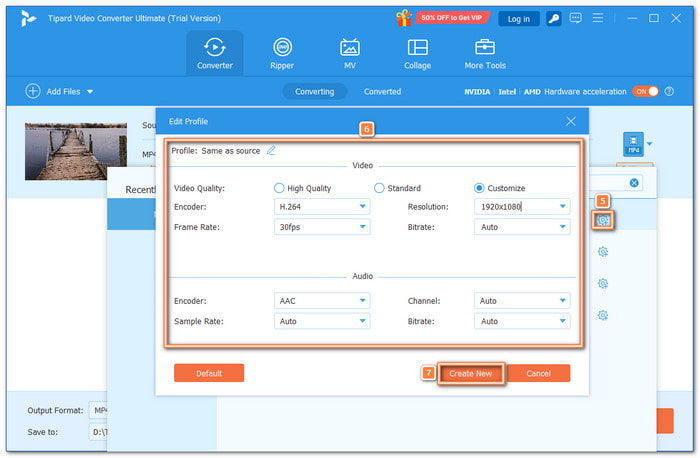Click the register key icon
Screen dimensions: 700x458
[554, 18]
